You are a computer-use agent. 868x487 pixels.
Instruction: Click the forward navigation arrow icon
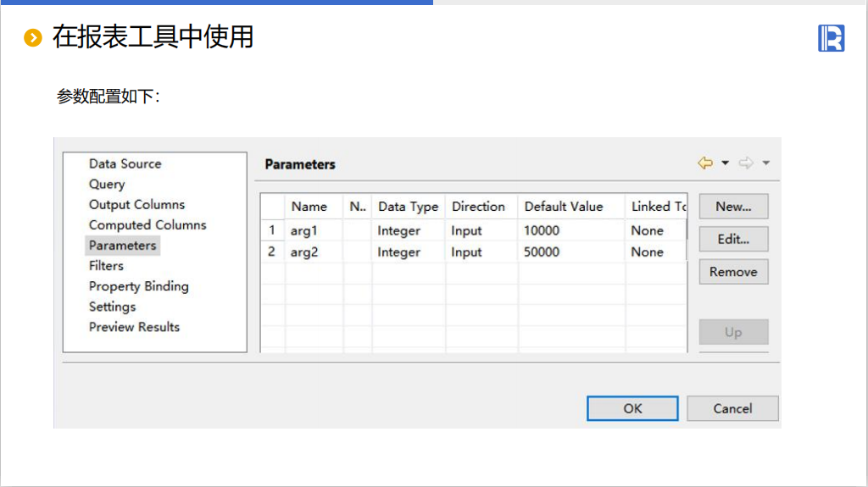pyautogui.click(x=746, y=163)
